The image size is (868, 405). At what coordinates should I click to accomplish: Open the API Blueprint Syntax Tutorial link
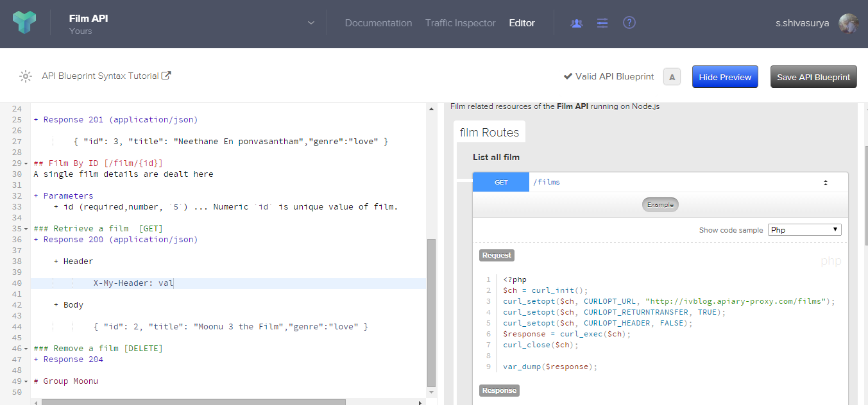click(100, 76)
